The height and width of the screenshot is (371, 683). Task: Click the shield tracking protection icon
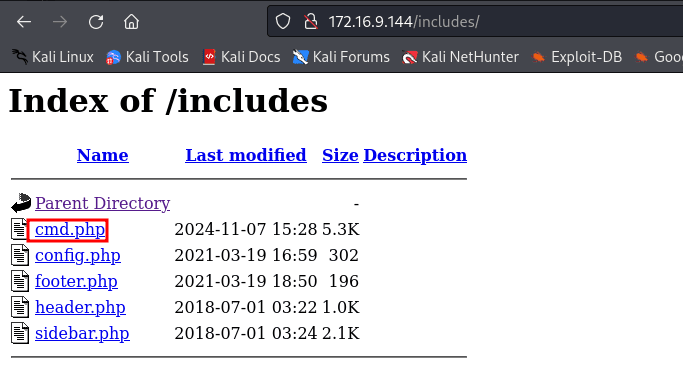(283, 21)
